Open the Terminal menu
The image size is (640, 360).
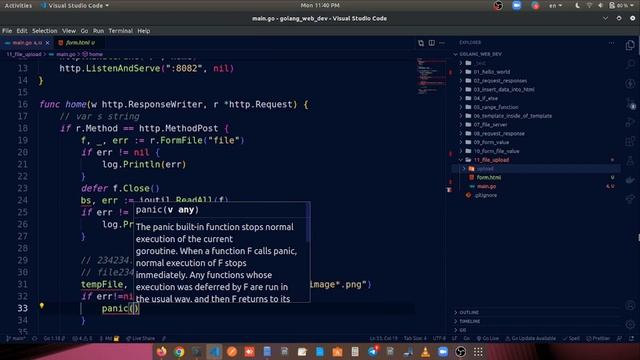tap(120, 31)
